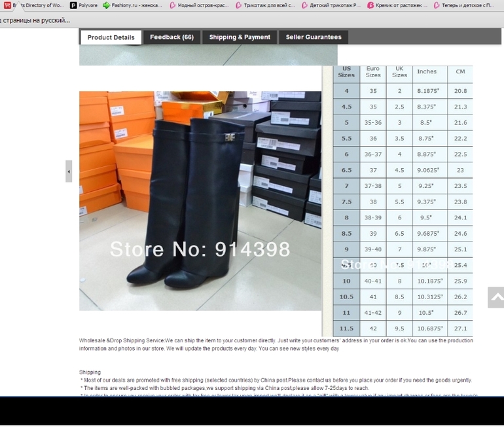Click the 10.6875" inches cell
Viewport: 504px width, 430px height.
tap(430, 329)
